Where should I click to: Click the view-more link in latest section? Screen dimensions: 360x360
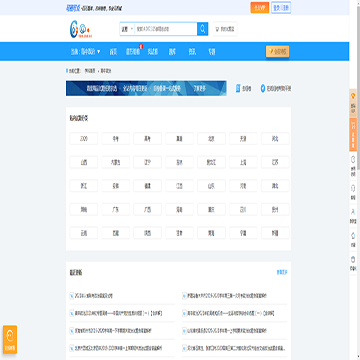(282, 272)
